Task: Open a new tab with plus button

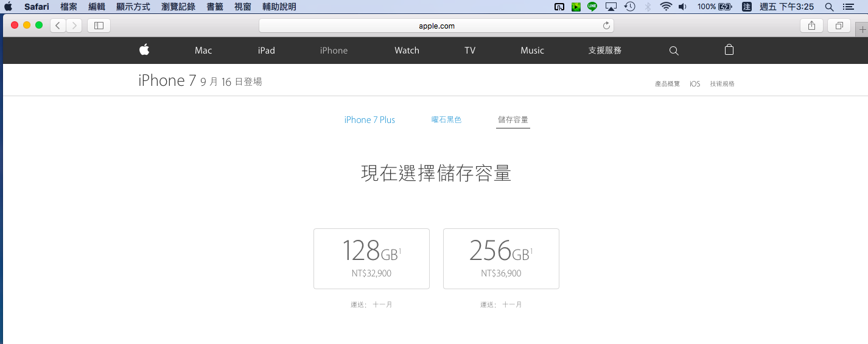Action: tap(861, 29)
